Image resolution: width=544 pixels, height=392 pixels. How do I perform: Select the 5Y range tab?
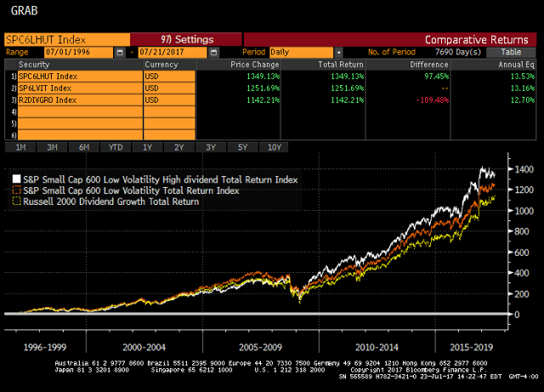pos(242,147)
